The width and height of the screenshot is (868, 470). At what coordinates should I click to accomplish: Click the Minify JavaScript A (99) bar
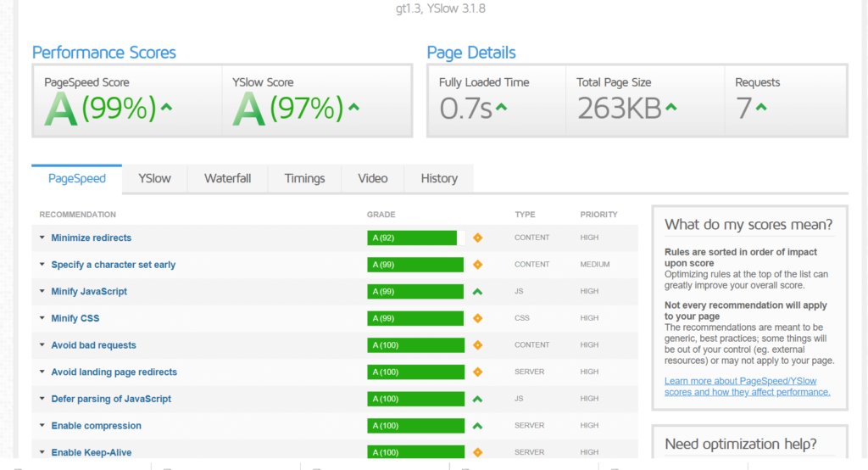(415, 292)
